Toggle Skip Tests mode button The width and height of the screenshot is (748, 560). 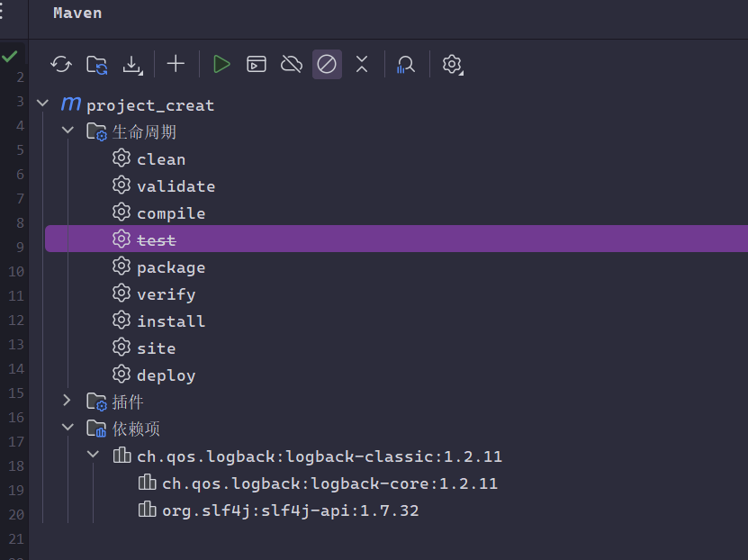[327, 64]
